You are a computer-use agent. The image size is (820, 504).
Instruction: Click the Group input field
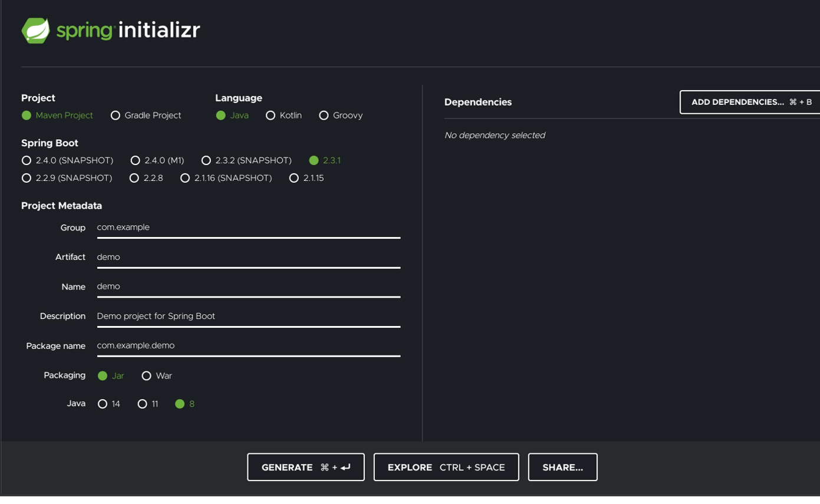pyautogui.click(x=248, y=228)
